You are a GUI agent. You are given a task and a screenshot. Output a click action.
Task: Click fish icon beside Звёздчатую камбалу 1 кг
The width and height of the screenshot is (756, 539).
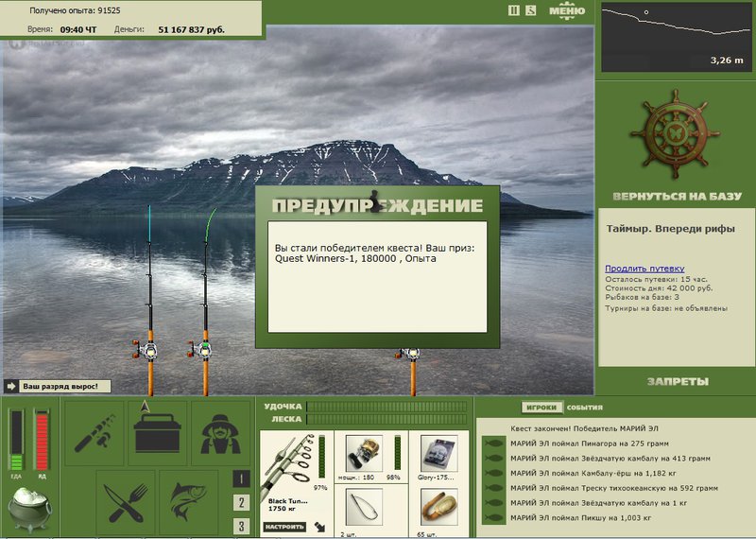pos(493,503)
